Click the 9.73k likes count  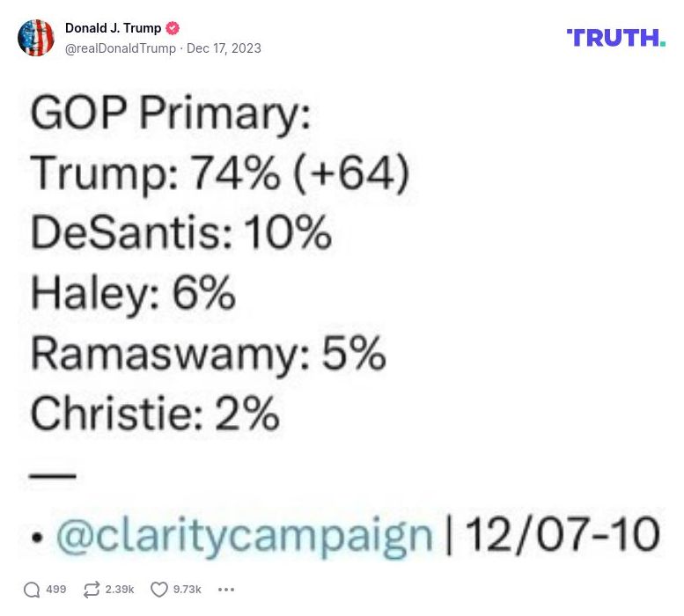[x=187, y=590]
